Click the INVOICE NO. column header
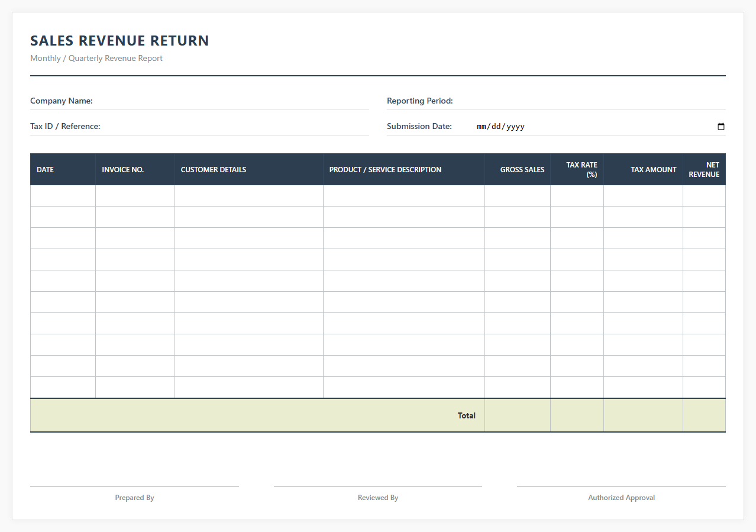Image resolution: width=756 pixels, height=532 pixels. [x=135, y=169]
